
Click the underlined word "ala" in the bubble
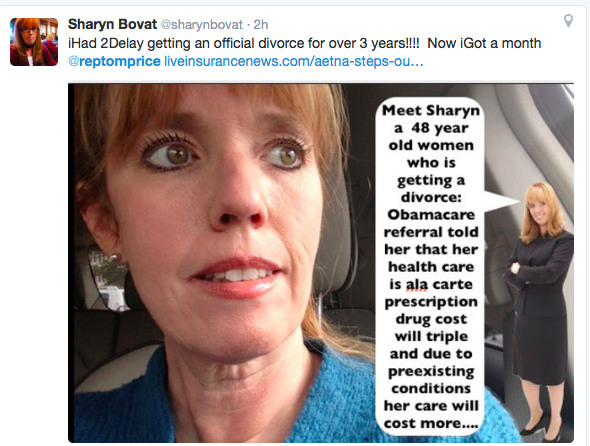(x=417, y=284)
